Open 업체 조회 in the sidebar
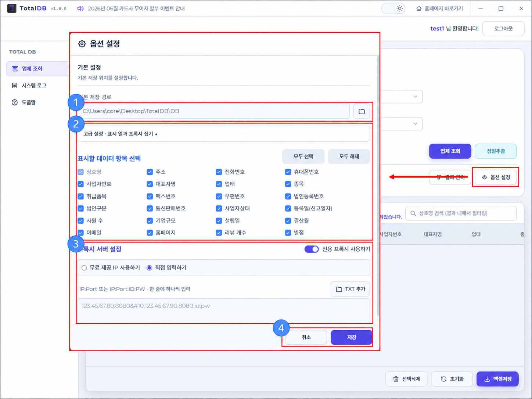532x399 pixels. (x=38, y=69)
